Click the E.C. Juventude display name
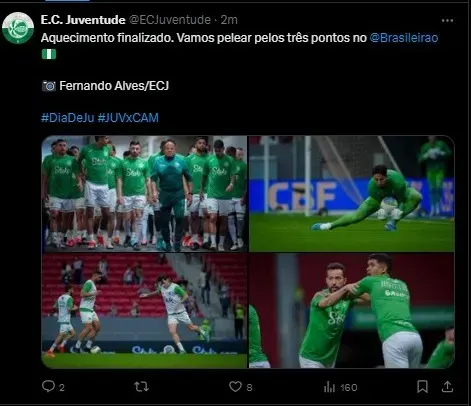The image size is (471, 406). (x=83, y=20)
